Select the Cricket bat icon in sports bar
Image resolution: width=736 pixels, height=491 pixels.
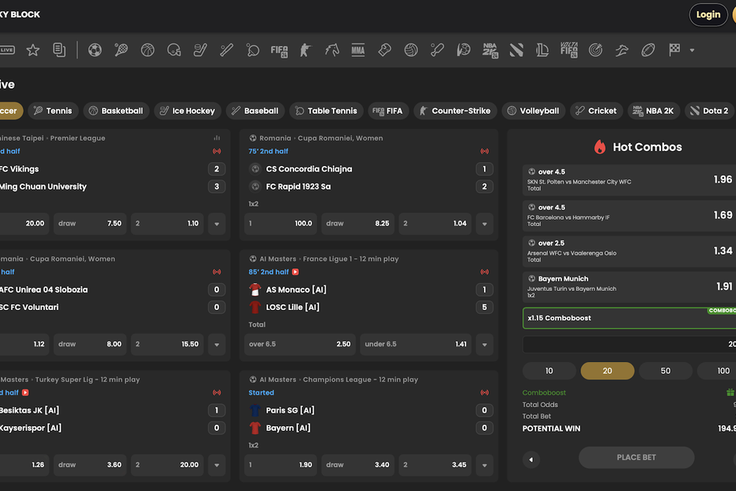coord(437,50)
